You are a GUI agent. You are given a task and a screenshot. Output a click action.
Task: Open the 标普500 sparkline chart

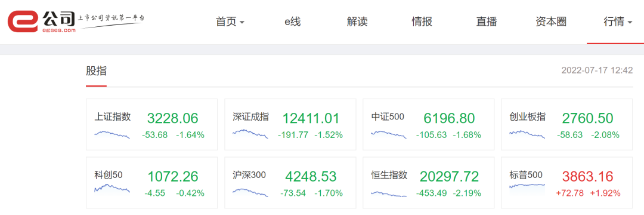pos(527,185)
